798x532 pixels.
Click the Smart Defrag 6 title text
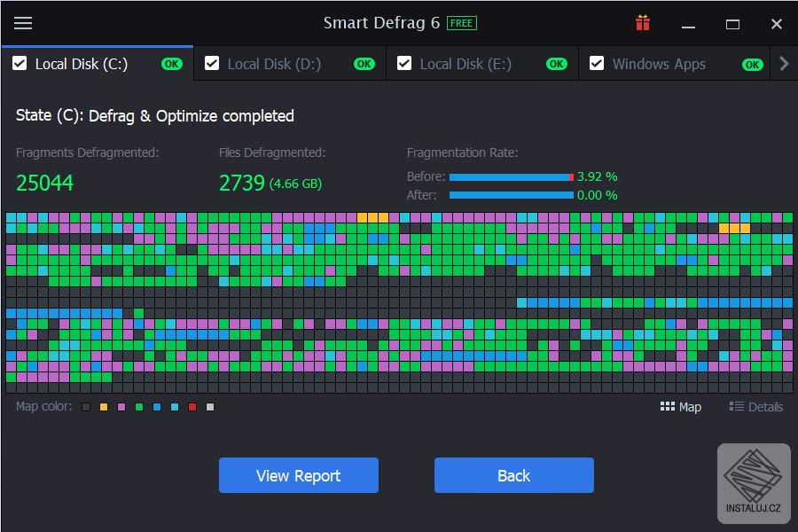coord(381,23)
